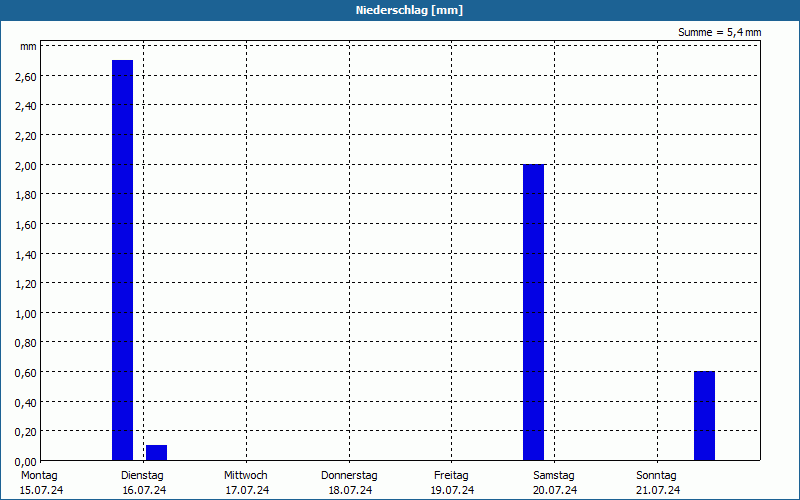Screen dimensions: 800x500
Task: Click the 2,00 mm bar before Samstag
Action: point(534,312)
